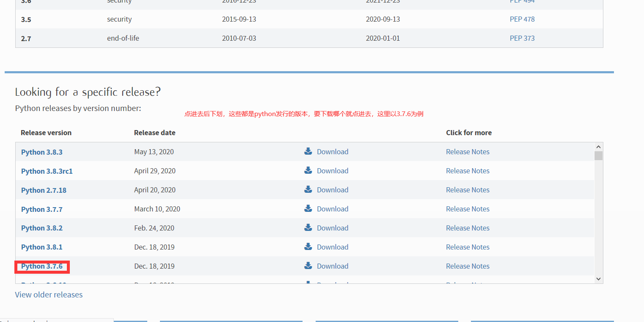Click the 'April 20, 2020' release date

click(x=155, y=190)
